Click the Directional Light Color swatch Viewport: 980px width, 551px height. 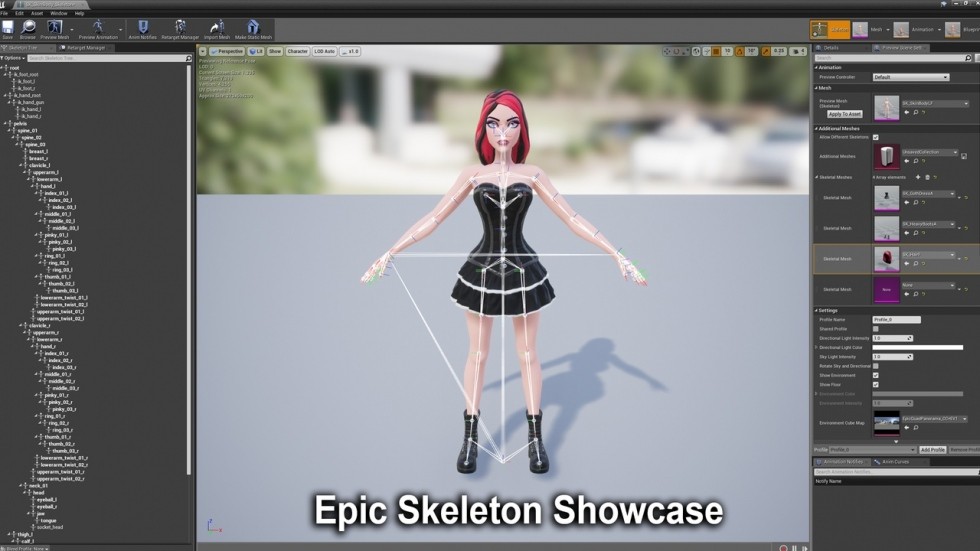click(x=918, y=347)
